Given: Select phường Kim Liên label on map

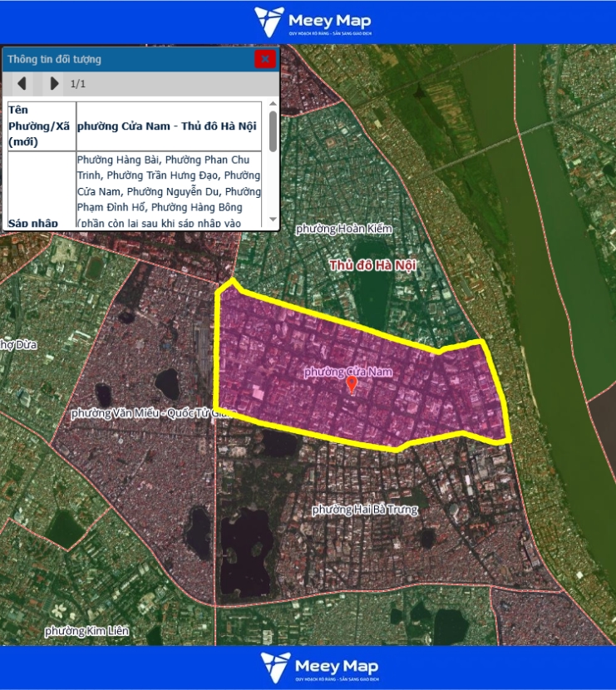Looking at the screenshot, I should point(87,632).
